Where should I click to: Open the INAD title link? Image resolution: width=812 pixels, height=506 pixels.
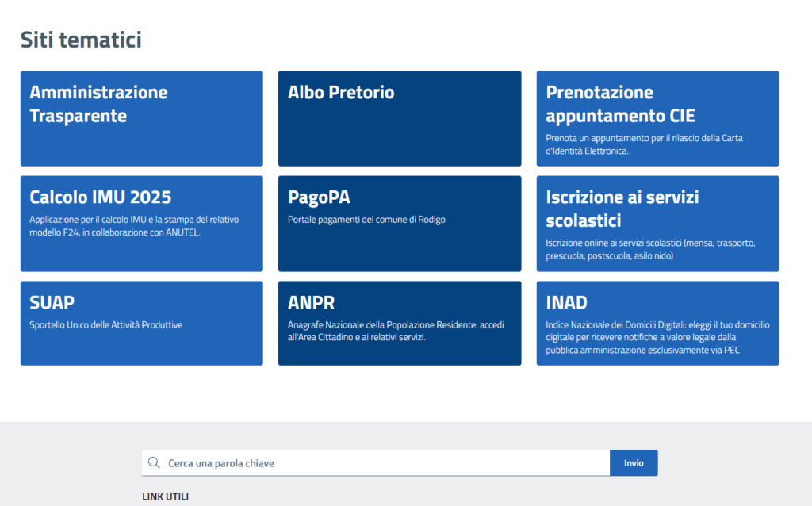pyautogui.click(x=566, y=302)
